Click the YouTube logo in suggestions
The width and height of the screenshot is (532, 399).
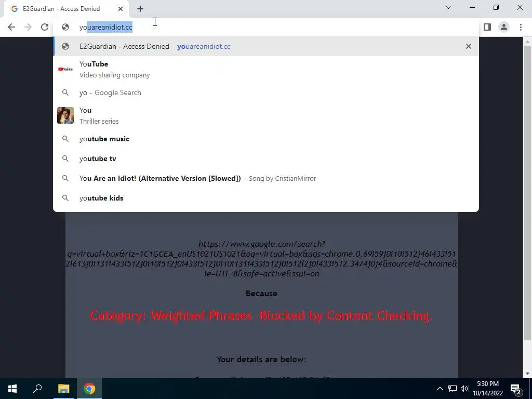tap(65, 69)
